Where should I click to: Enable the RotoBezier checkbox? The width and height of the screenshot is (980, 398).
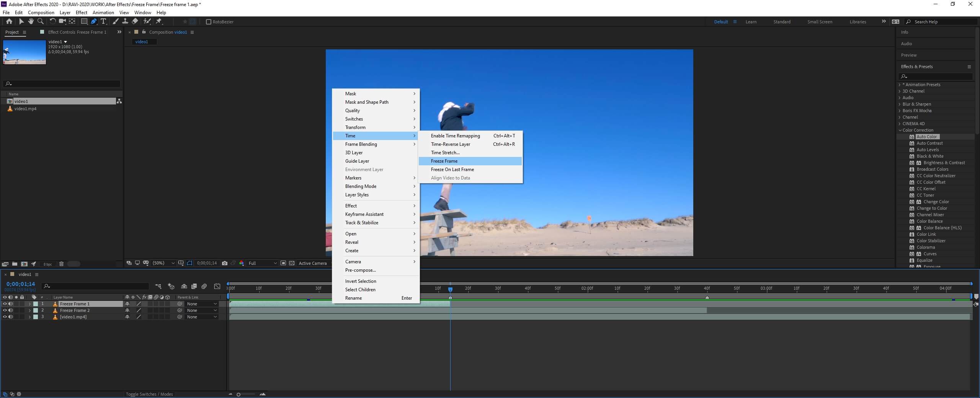pos(209,22)
